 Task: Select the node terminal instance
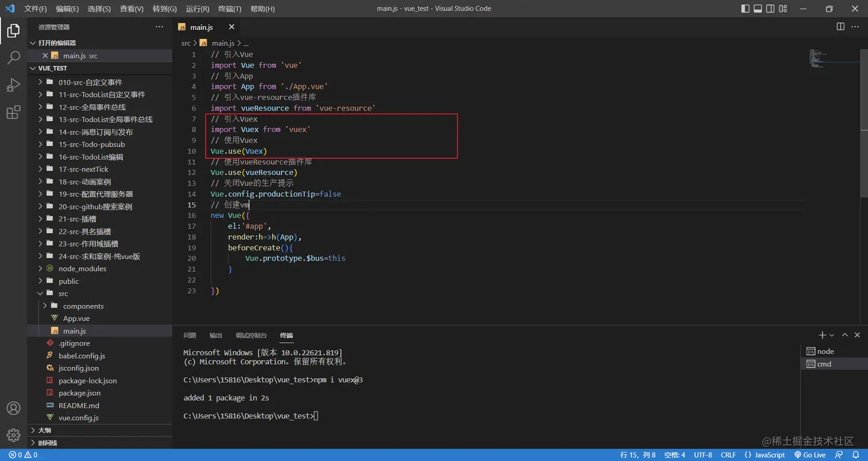(x=834, y=351)
